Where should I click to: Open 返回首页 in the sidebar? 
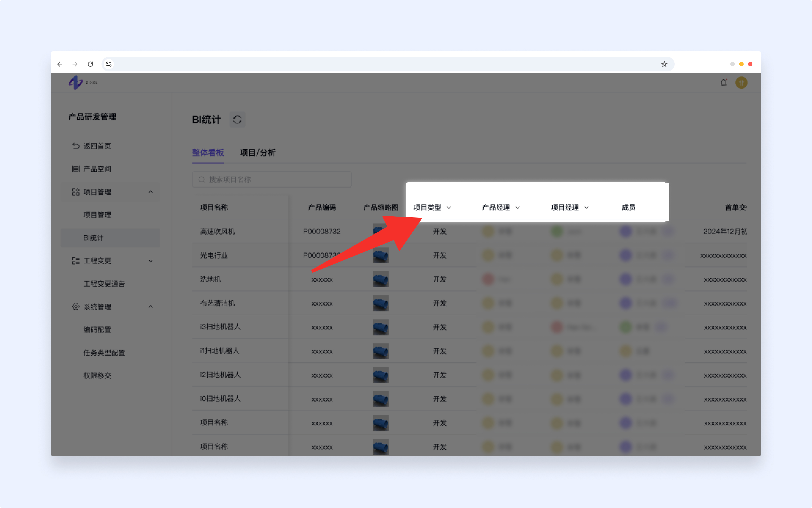(x=97, y=146)
